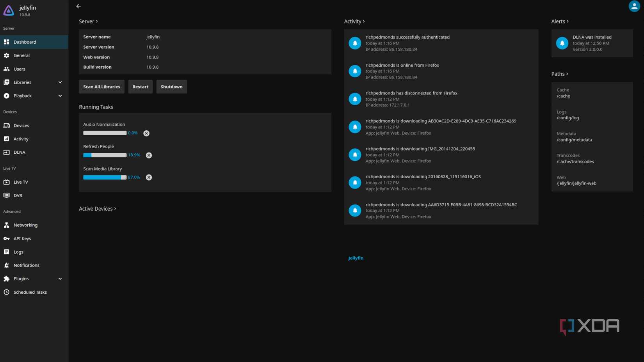
Task: Click the 87.0% progress value
Action: tap(134, 177)
